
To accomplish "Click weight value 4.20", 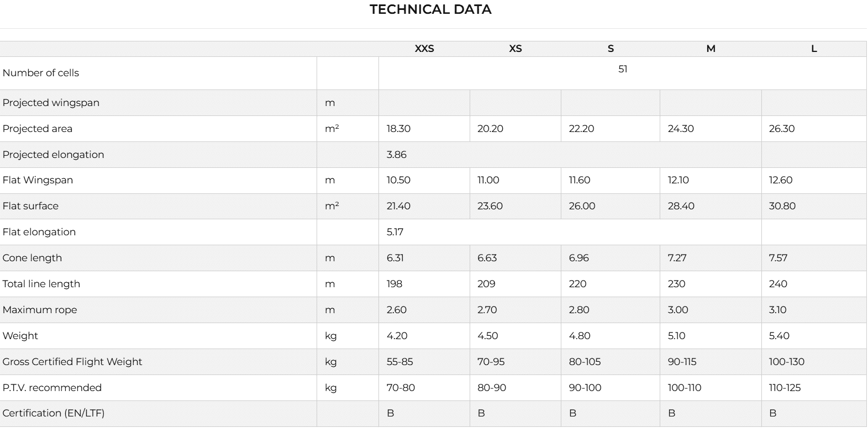I will point(397,336).
